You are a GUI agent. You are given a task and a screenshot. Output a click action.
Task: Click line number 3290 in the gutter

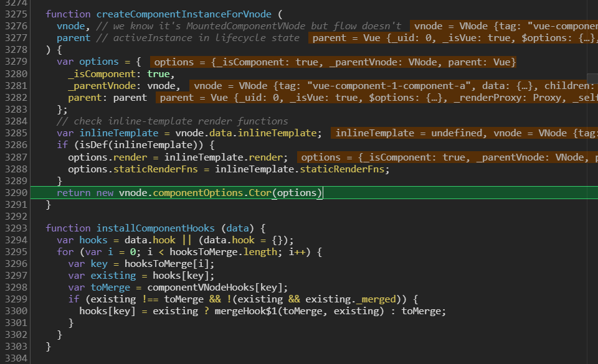pyautogui.click(x=16, y=193)
